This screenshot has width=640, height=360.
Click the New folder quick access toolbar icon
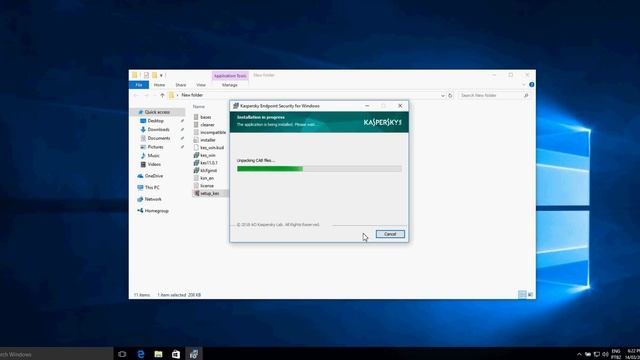click(155, 75)
